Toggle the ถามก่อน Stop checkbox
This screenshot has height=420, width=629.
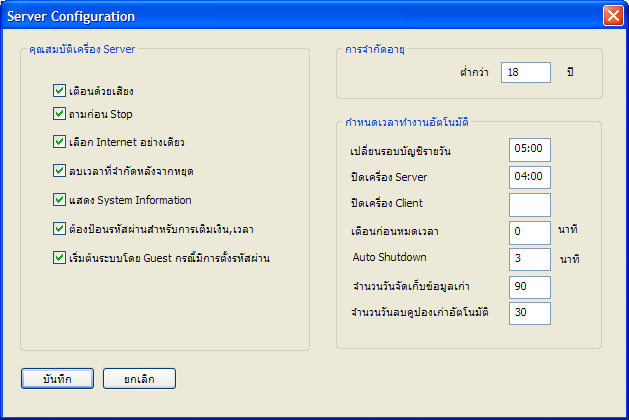coord(59,114)
